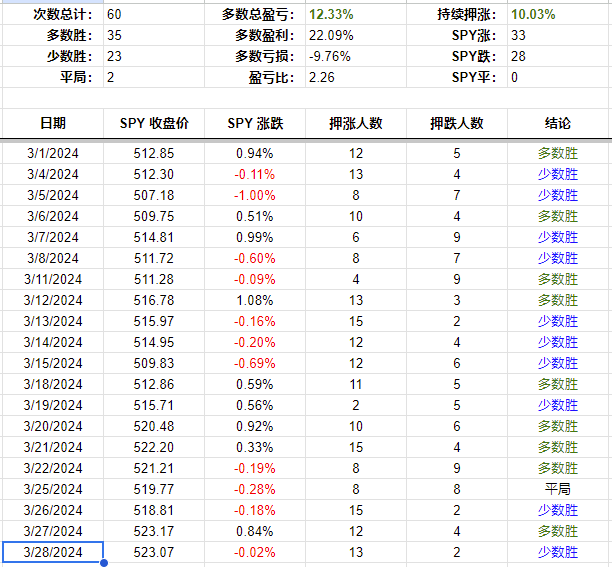
Task: Select the change cell -1.00%
Action: [255, 195]
